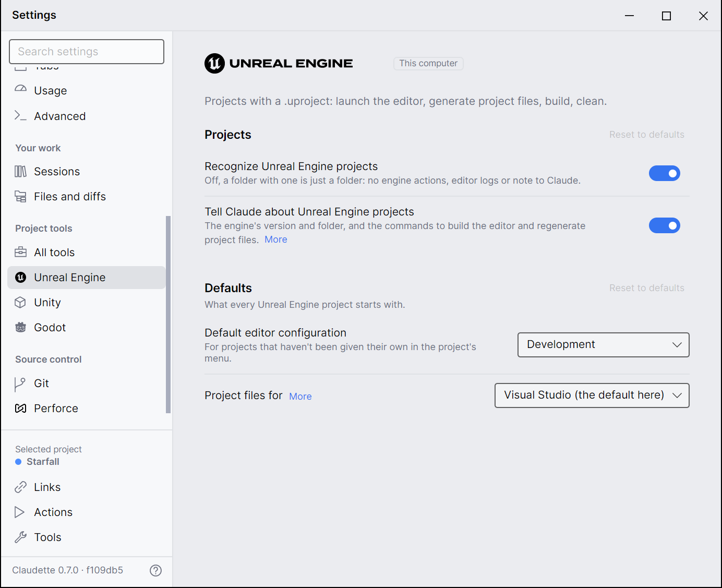722x588 pixels.
Task: Click the Godot robot icon
Action: (20, 327)
